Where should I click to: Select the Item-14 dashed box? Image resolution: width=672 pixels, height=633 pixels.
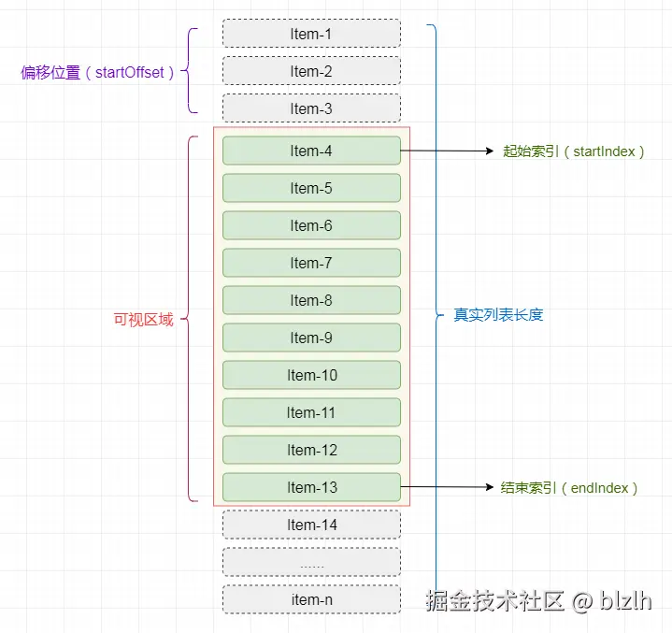(x=311, y=525)
